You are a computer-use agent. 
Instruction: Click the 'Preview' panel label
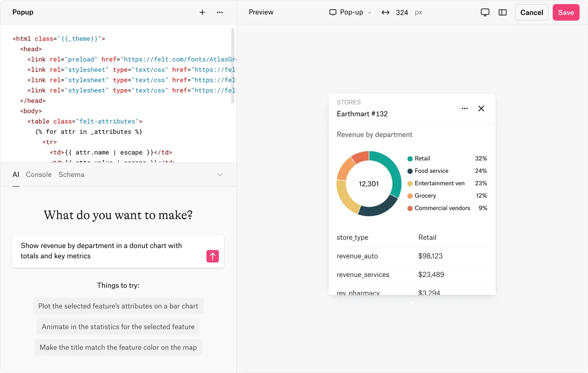click(261, 12)
